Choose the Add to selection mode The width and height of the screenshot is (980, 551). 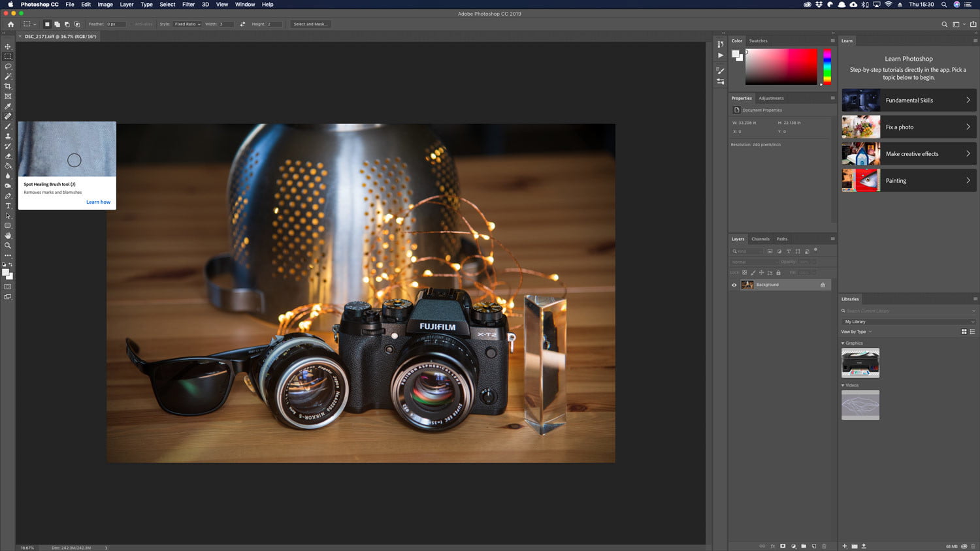coord(57,24)
